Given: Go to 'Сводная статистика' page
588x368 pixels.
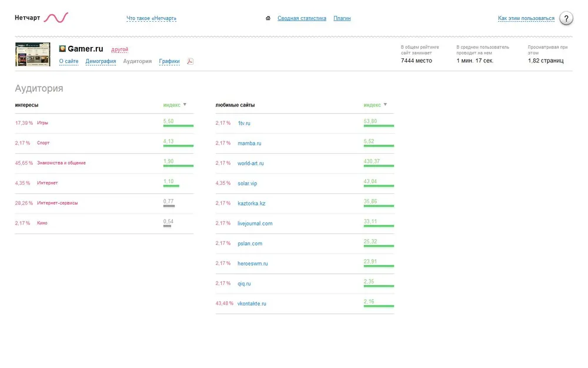Looking at the screenshot, I should pos(302,18).
